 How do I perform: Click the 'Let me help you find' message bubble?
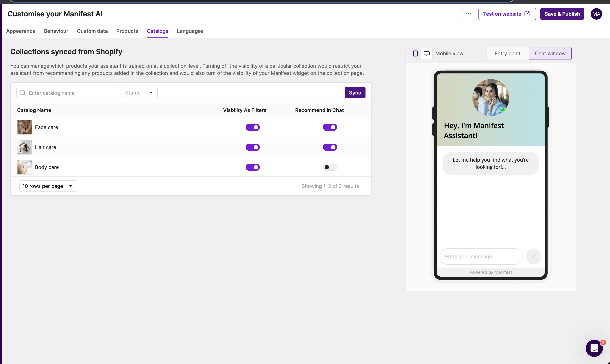[x=490, y=163]
